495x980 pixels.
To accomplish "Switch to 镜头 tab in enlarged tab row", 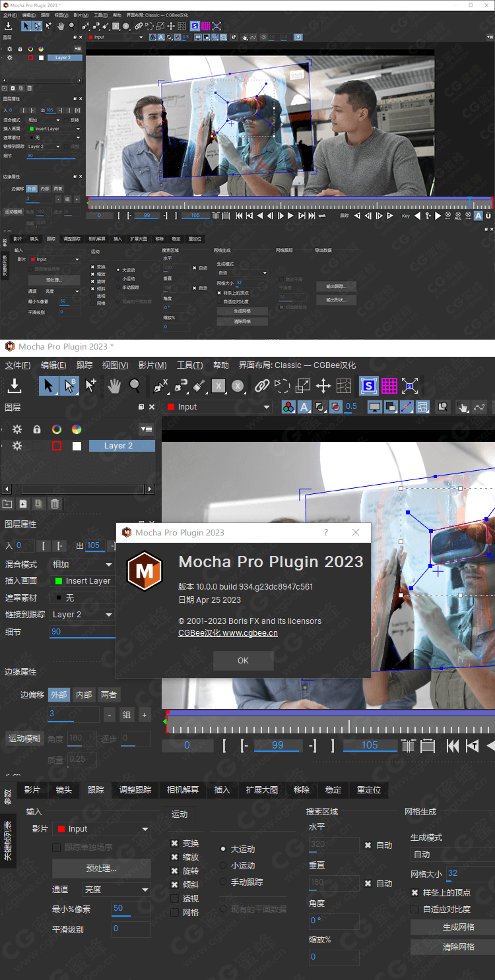I will [64, 790].
